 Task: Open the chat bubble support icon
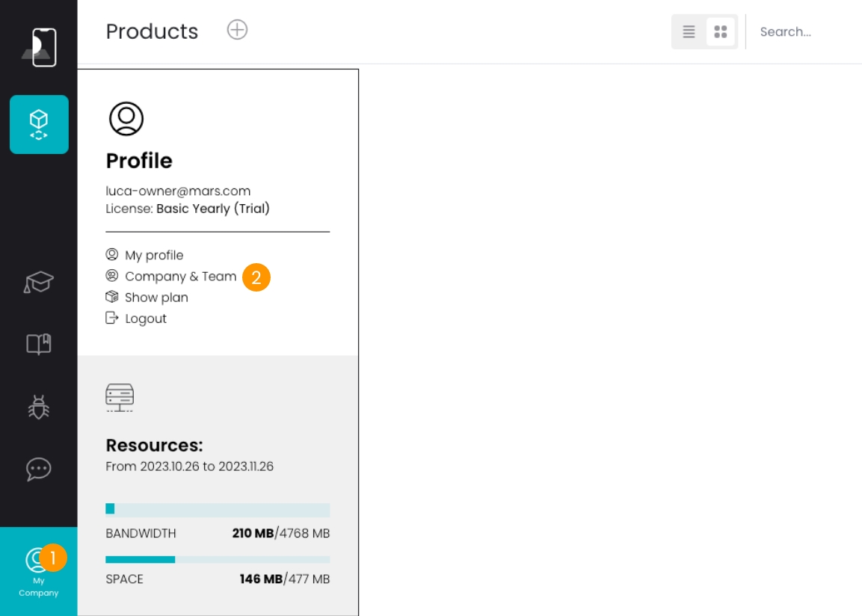tap(39, 469)
